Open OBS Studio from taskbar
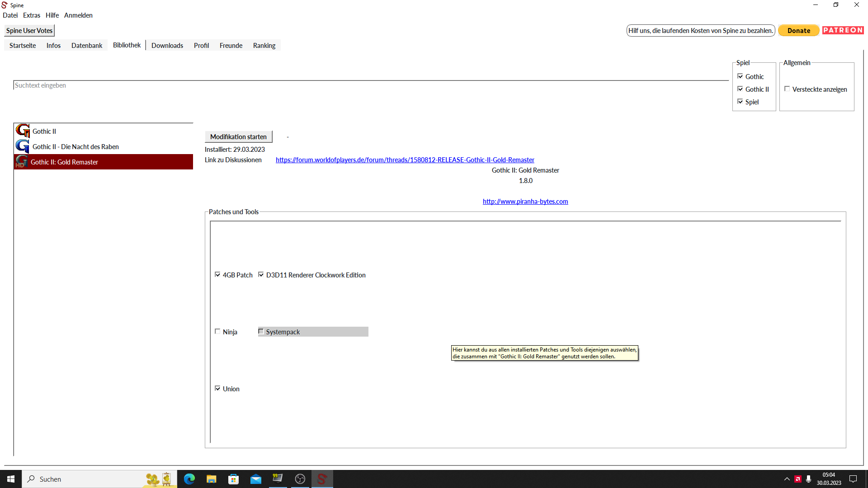 tap(300, 479)
